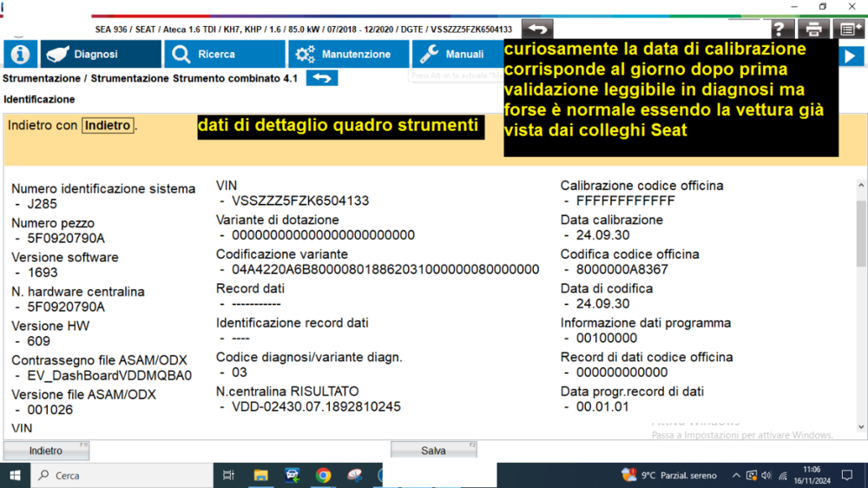Select program data info value 00100000

tap(607, 339)
